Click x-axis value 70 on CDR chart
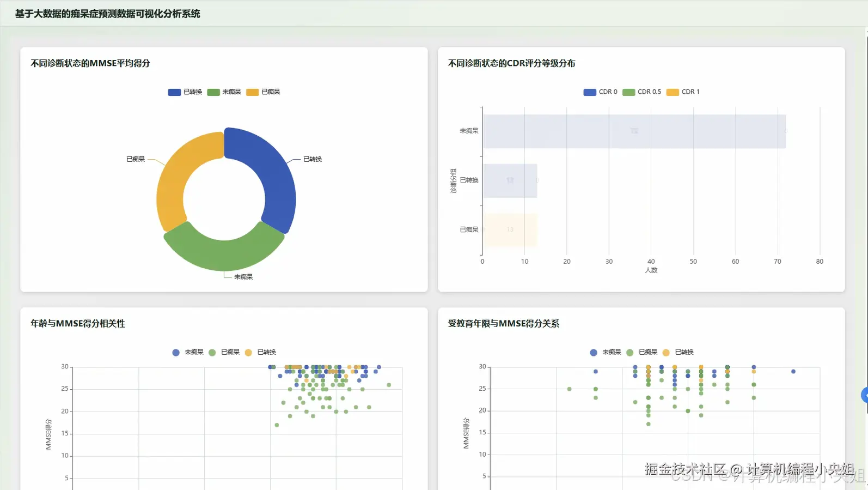Viewport: 868px width, 490px height. [778, 262]
